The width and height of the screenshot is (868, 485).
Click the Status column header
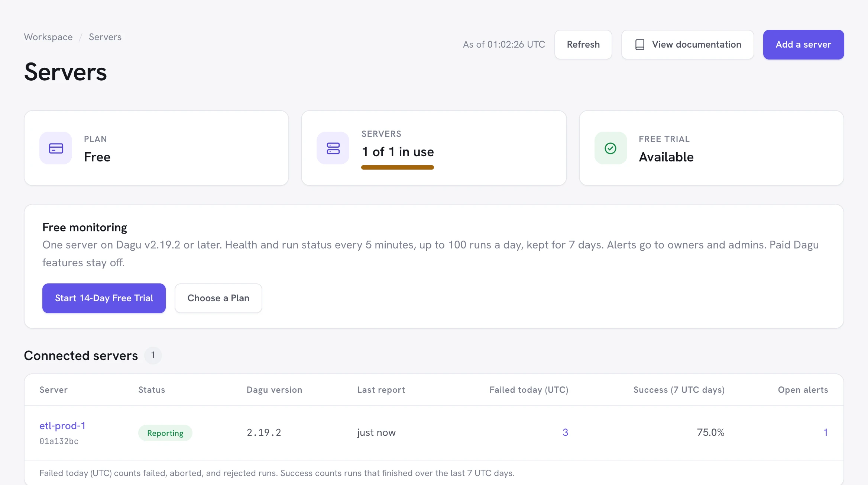[x=152, y=390]
